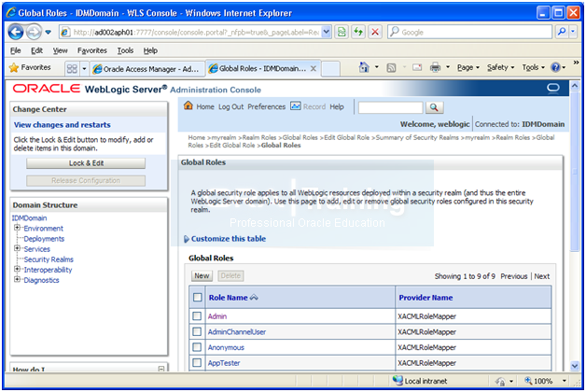Open the View menu

pos(60,50)
